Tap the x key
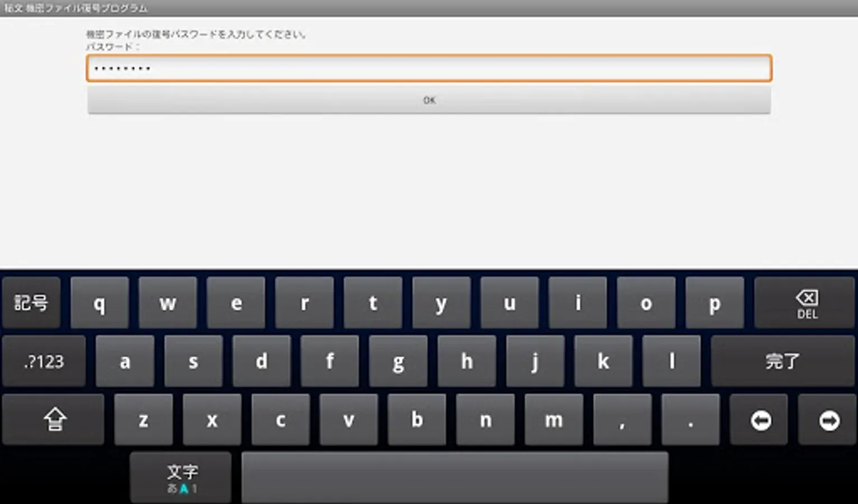The image size is (858, 504). (x=212, y=419)
